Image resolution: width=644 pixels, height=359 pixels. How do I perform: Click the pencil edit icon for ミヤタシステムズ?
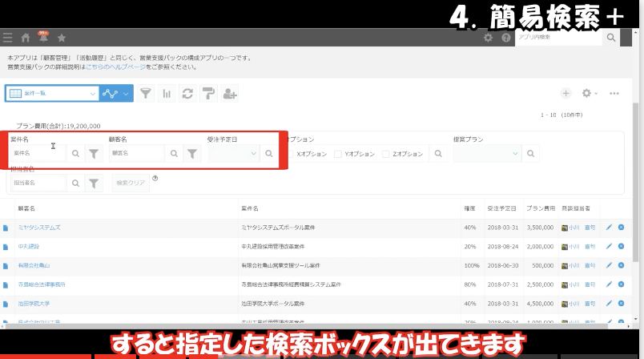[609, 228]
